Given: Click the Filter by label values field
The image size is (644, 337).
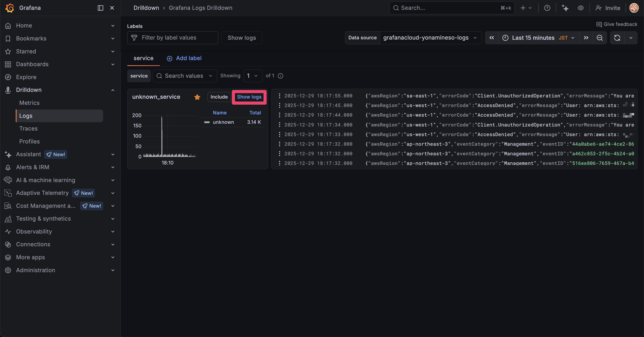Looking at the screenshot, I should pos(172,38).
